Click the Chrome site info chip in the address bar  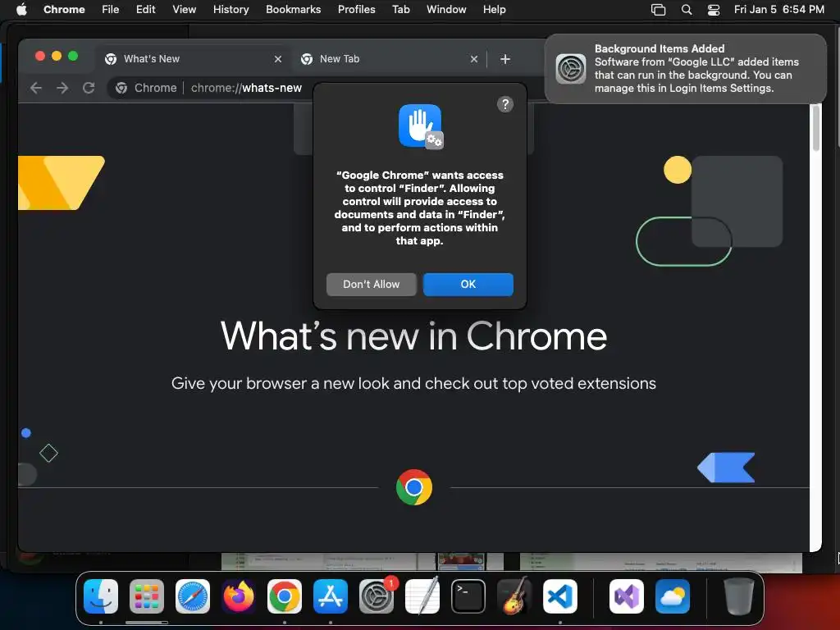(x=146, y=88)
